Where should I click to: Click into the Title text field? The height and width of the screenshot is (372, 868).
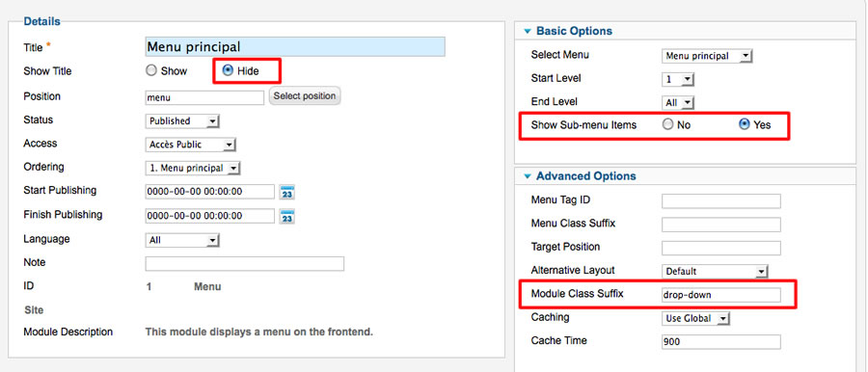pyautogui.click(x=295, y=47)
